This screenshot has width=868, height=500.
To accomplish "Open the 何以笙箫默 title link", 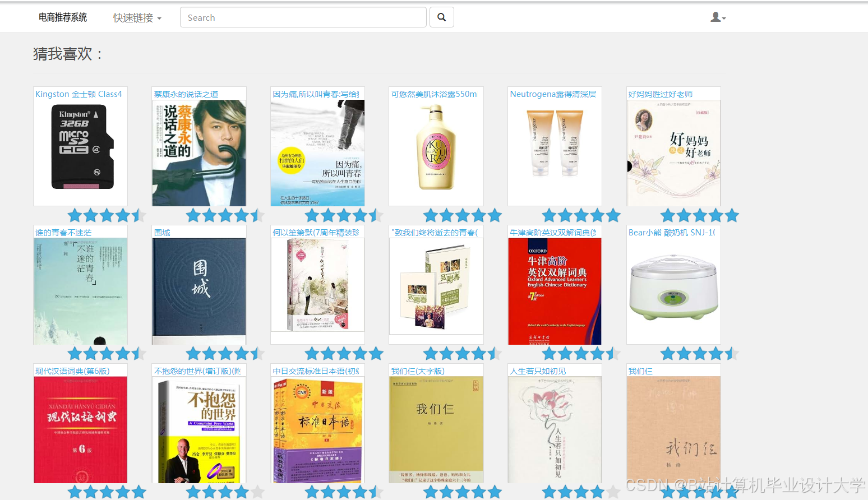I will 316,233.
